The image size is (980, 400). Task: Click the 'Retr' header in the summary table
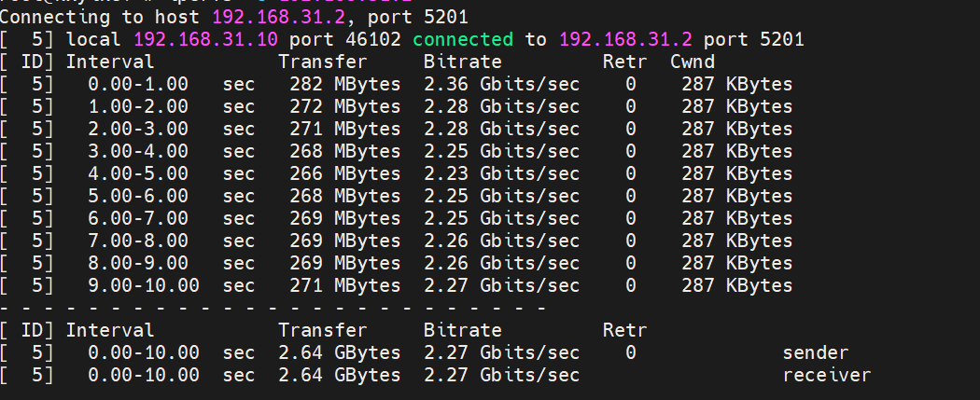pos(625,331)
